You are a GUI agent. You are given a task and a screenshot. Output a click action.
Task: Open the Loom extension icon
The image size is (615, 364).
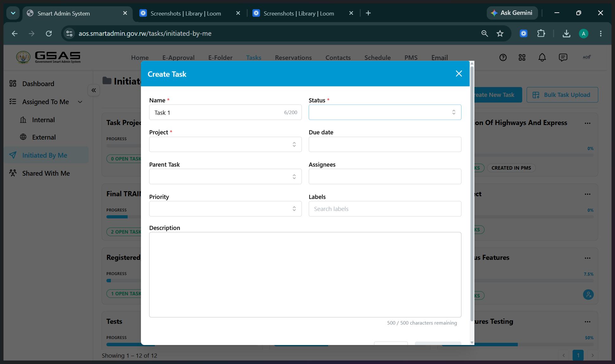[x=523, y=34]
